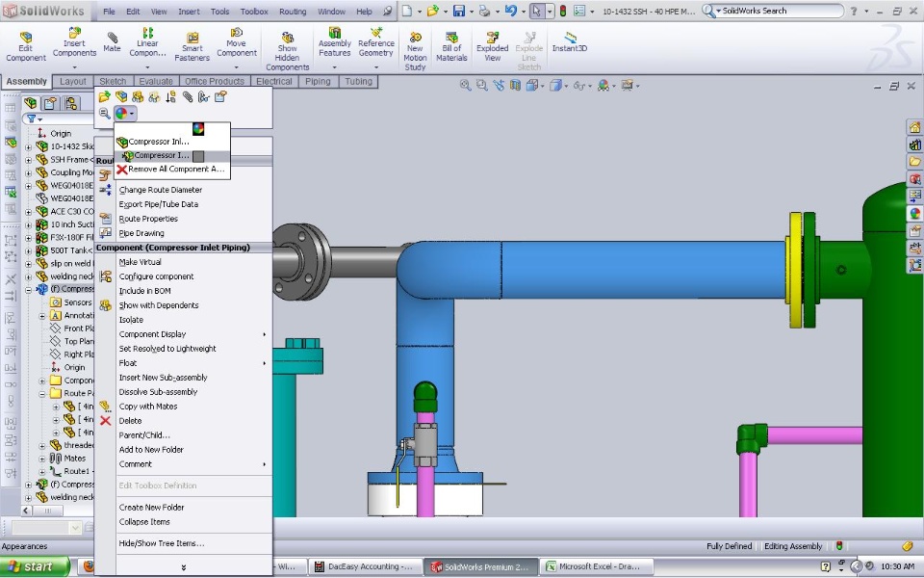Start a New Motion Study
Screen dimensions: 924x578
pos(415,51)
